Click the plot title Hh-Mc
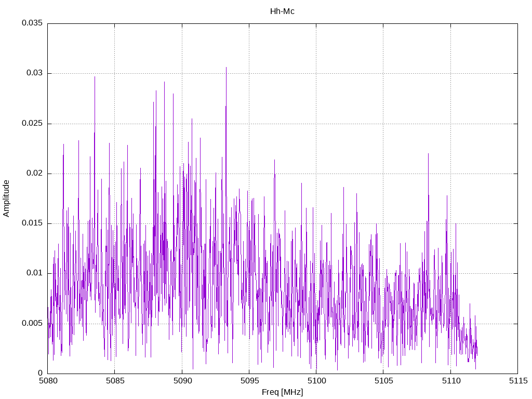 click(x=282, y=11)
